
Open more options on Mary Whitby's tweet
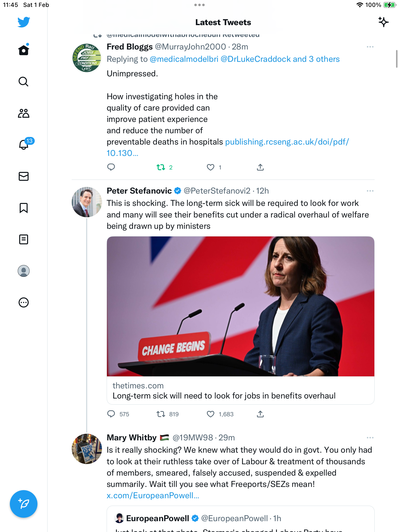click(x=370, y=438)
